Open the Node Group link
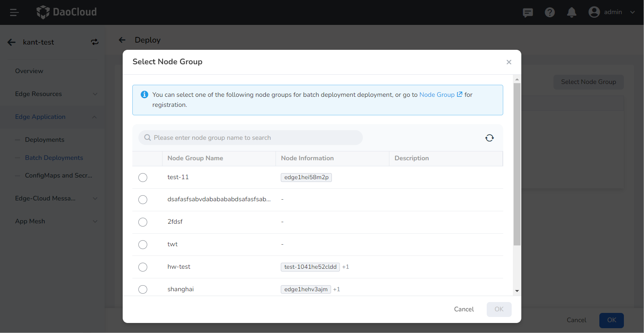Viewport: 644px width, 333px height. click(437, 94)
